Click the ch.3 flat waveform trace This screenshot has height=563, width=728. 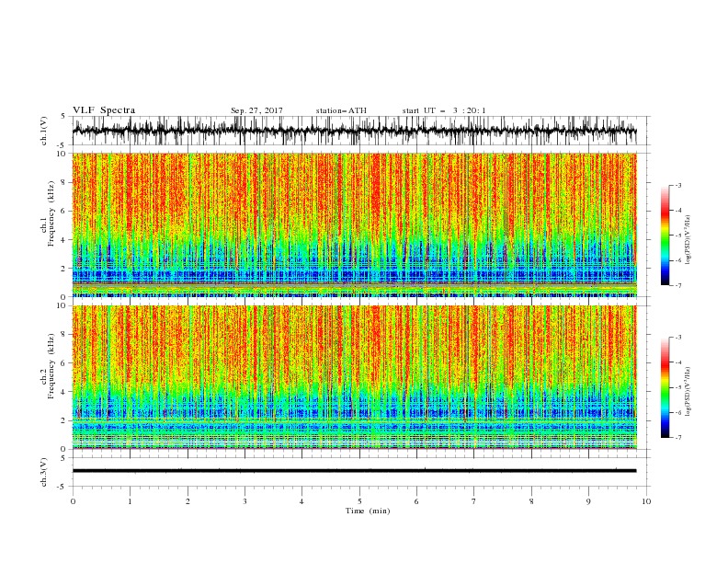(354, 471)
